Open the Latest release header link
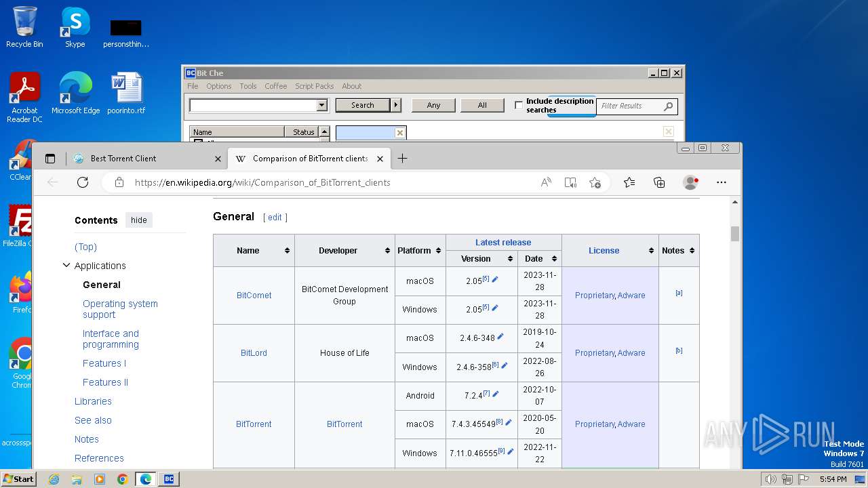The height and width of the screenshot is (488, 868). pyautogui.click(x=503, y=243)
